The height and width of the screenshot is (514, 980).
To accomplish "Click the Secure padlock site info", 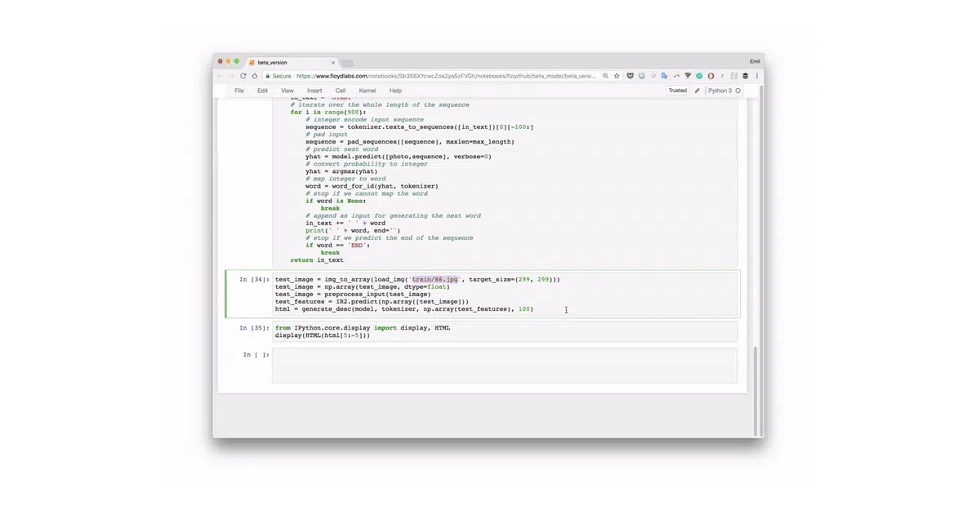I will coord(278,76).
